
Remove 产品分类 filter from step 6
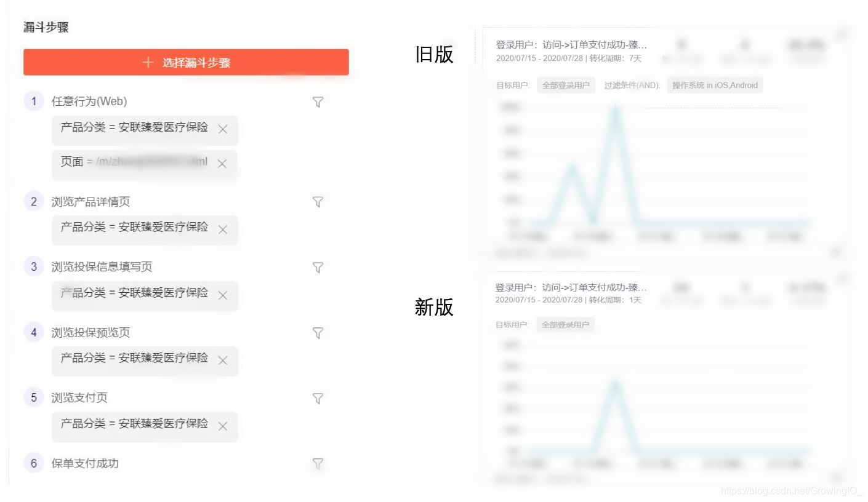tap(223, 492)
